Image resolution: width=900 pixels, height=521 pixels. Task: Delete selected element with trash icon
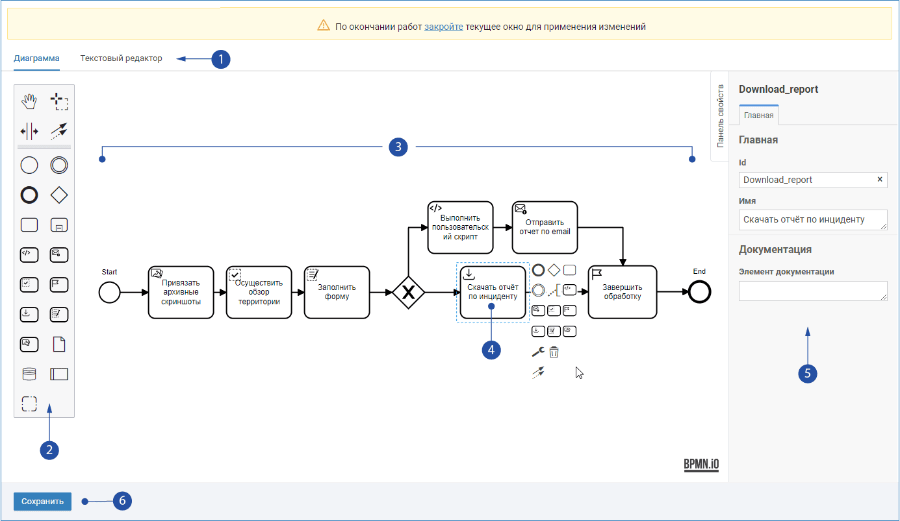pos(554,352)
